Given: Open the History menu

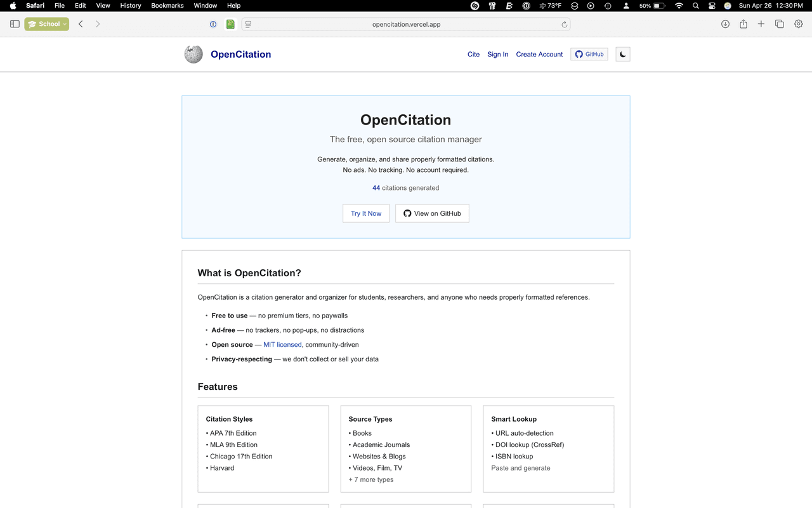Looking at the screenshot, I should click(131, 6).
